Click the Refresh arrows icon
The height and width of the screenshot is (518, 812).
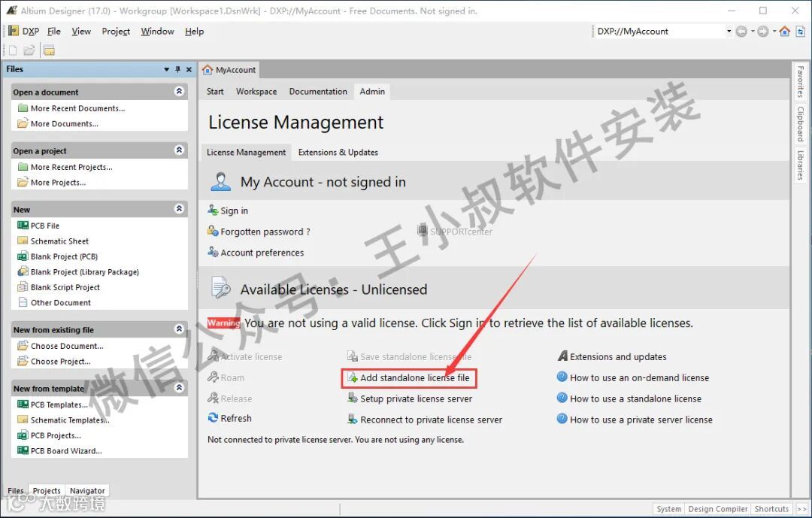click(x=213, y=417)
